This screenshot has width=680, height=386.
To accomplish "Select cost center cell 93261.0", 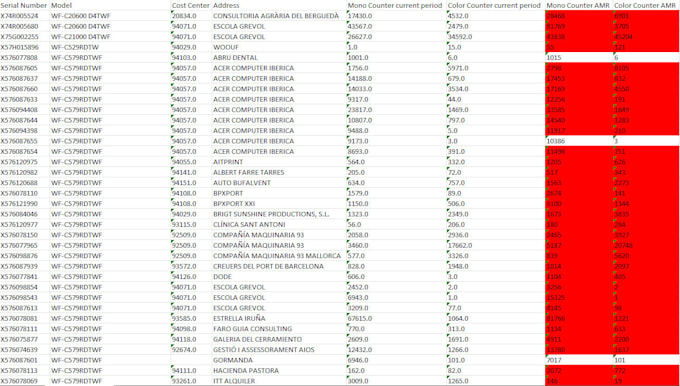I will coord(184,381).
